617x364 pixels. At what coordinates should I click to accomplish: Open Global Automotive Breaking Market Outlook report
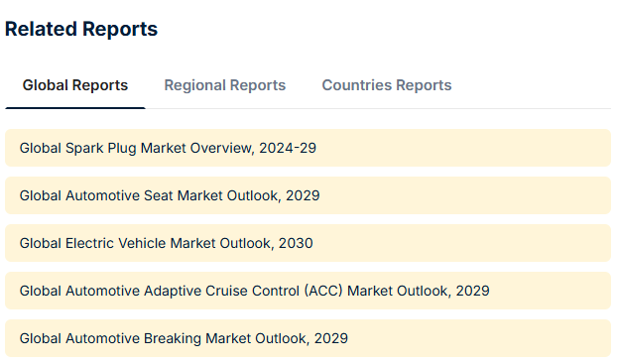184,338
